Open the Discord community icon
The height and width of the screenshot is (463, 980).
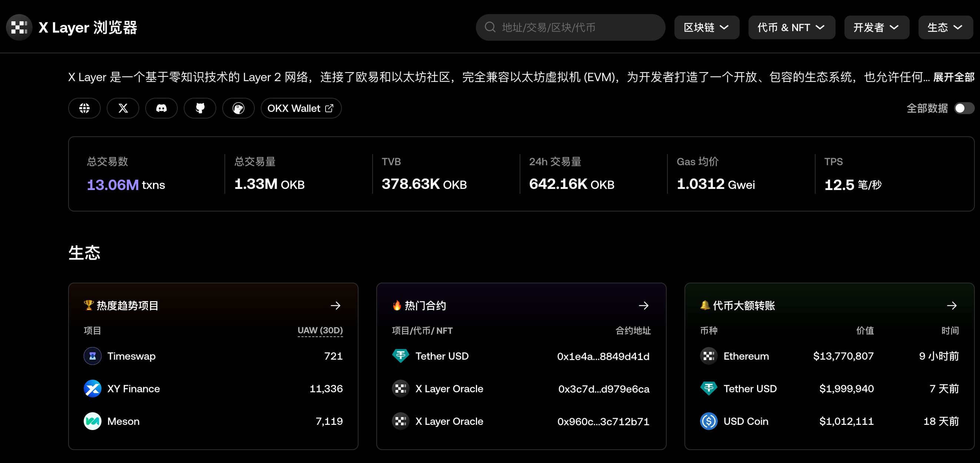(161, 108)
